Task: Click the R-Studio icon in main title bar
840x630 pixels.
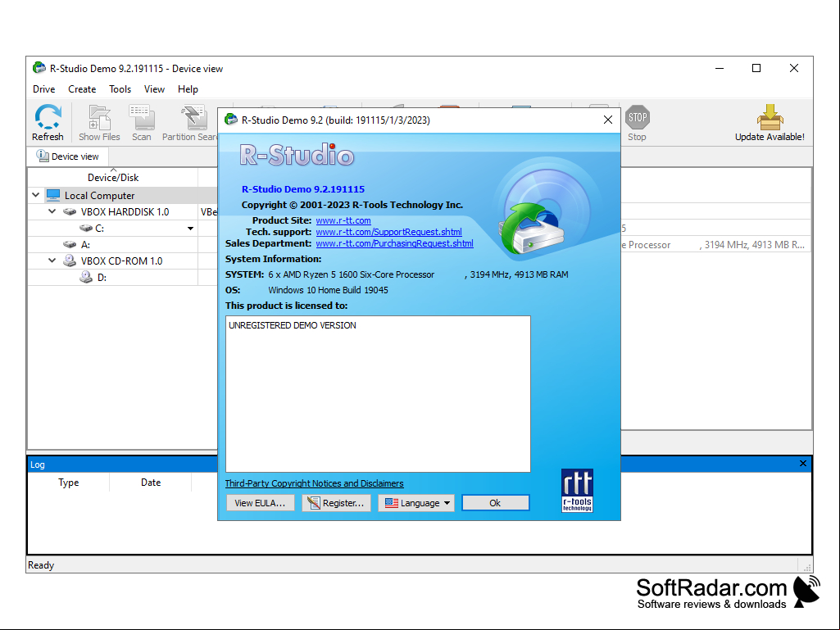Action: (x=39, y=68)
